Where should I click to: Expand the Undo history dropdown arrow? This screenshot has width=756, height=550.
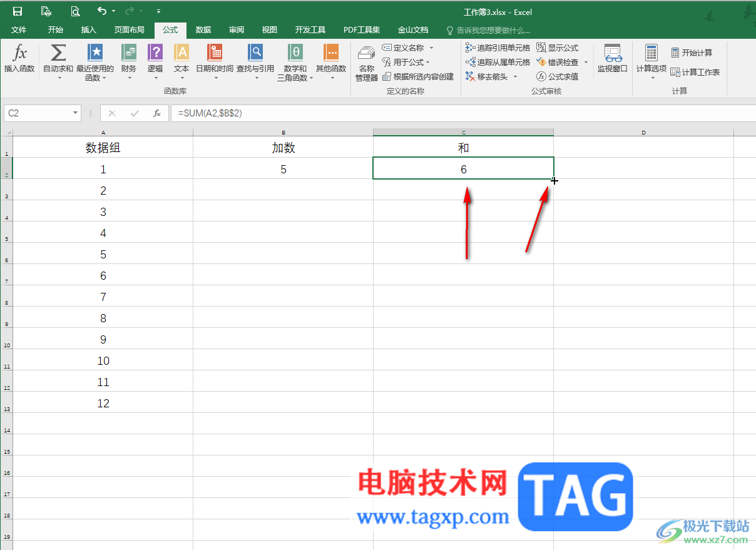click(113, 11)
